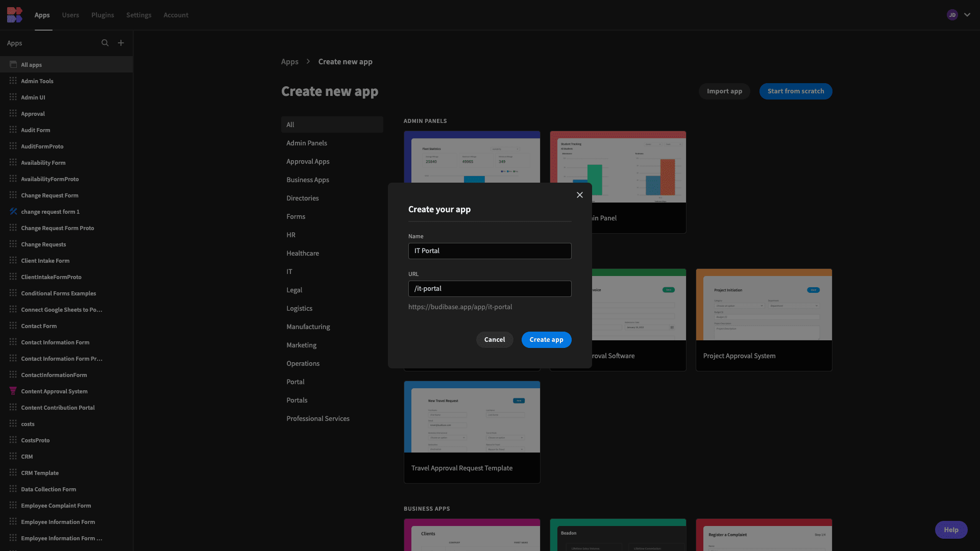The height and width of the screenshot is (551, 980).
Task: Click the user avatar icon top right
Action: (x=952, y=15)
